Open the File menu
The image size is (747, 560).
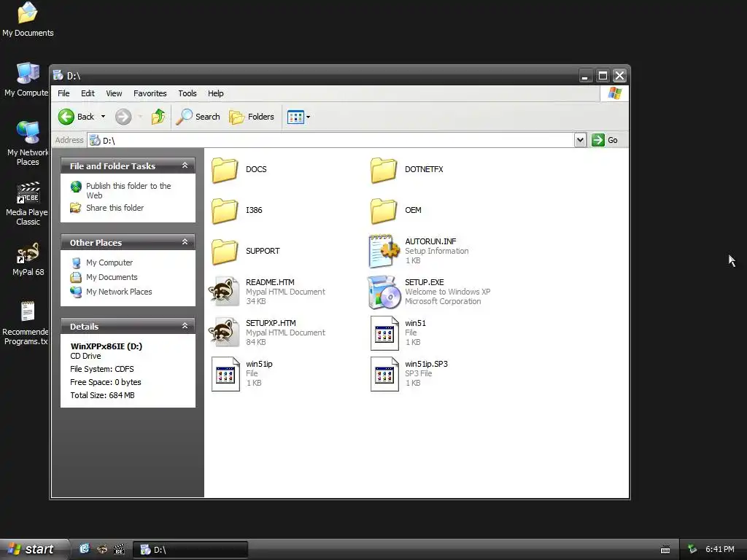pos(63,93)
